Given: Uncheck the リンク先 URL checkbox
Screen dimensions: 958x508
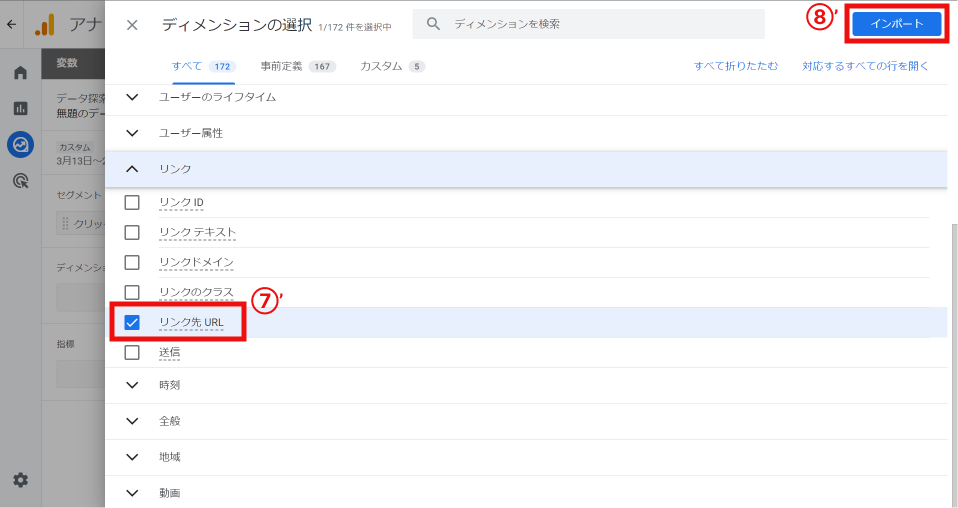Looking at the screenshot, I should click(132, 322).
